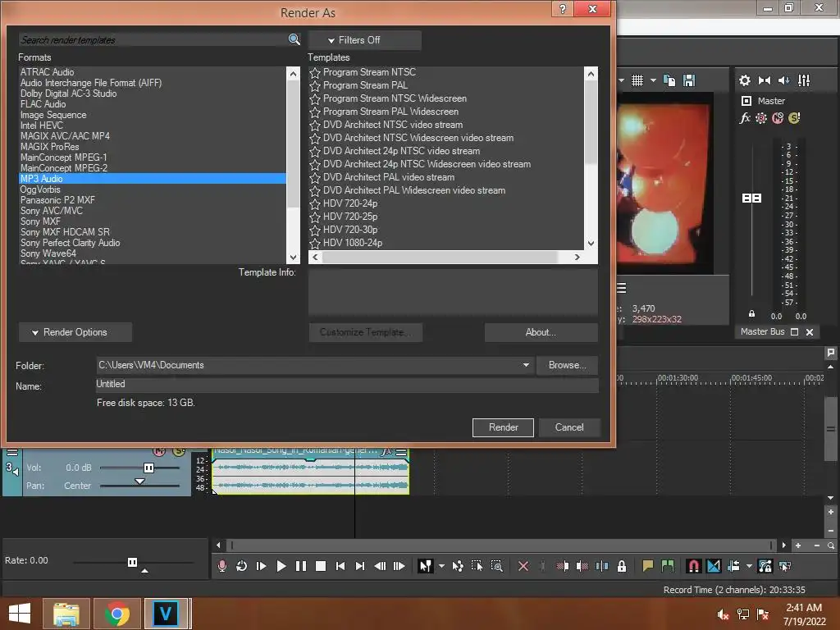Screen dimensions: 840x630
Task: Open Auto Ripple mode dropdown arrow
Action: point(749,566)
